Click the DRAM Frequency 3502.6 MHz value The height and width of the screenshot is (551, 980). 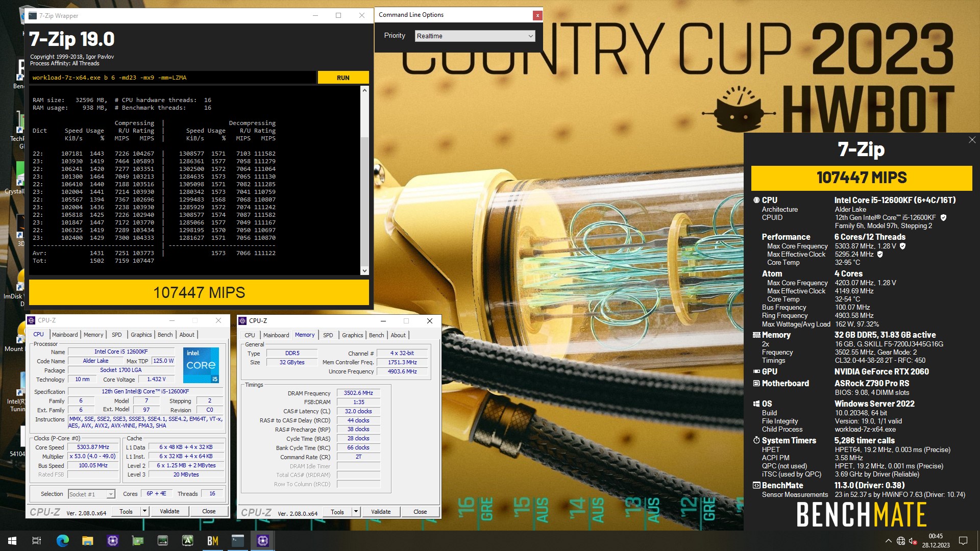tap(358, 393)
